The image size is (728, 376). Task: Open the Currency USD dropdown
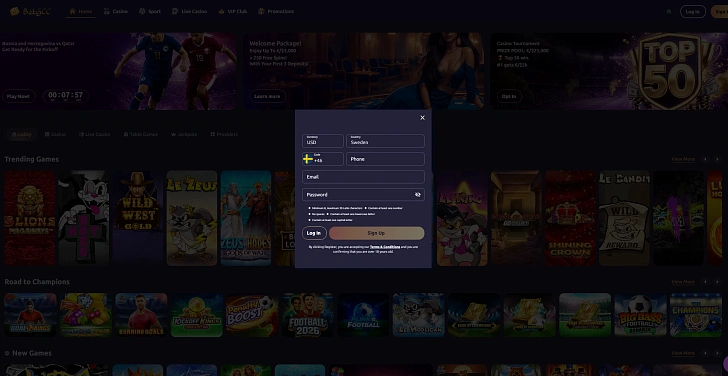pos(323,141)
